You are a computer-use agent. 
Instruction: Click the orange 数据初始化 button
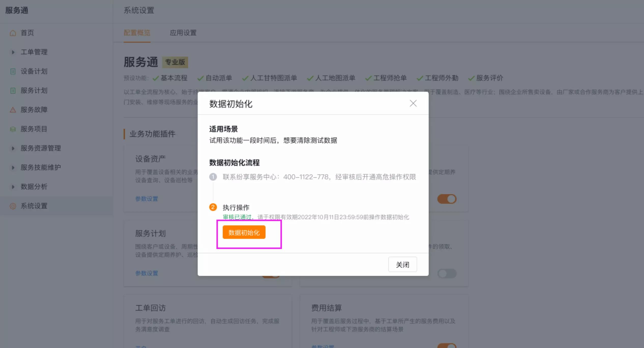tap(244, 232)
